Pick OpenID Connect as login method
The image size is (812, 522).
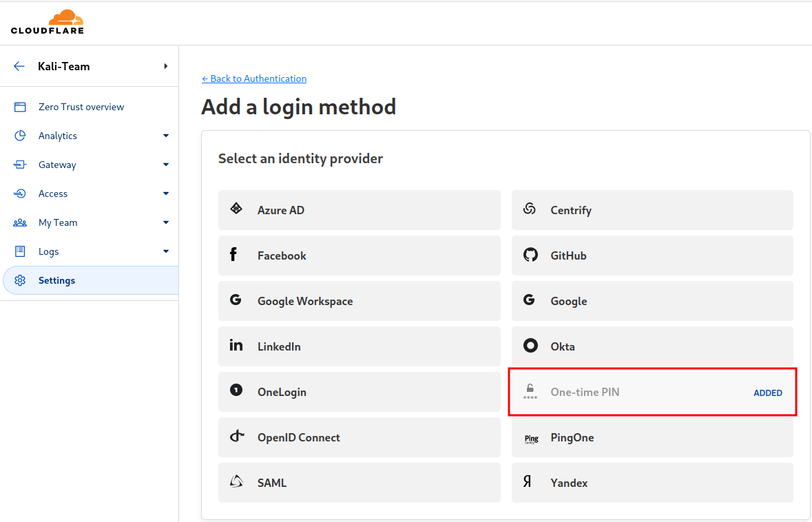pyautogui.click(x=360, y=437)
